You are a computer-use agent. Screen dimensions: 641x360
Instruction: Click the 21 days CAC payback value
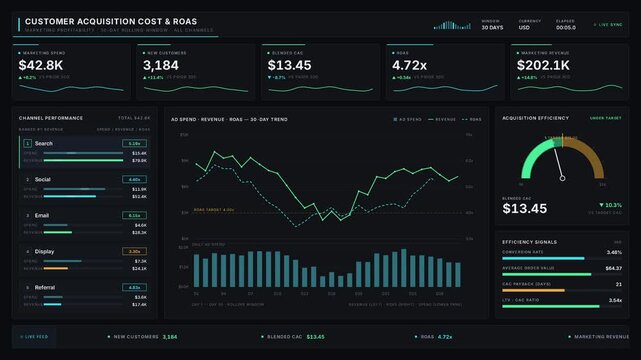pyautogui.click(x=619, y=284)
